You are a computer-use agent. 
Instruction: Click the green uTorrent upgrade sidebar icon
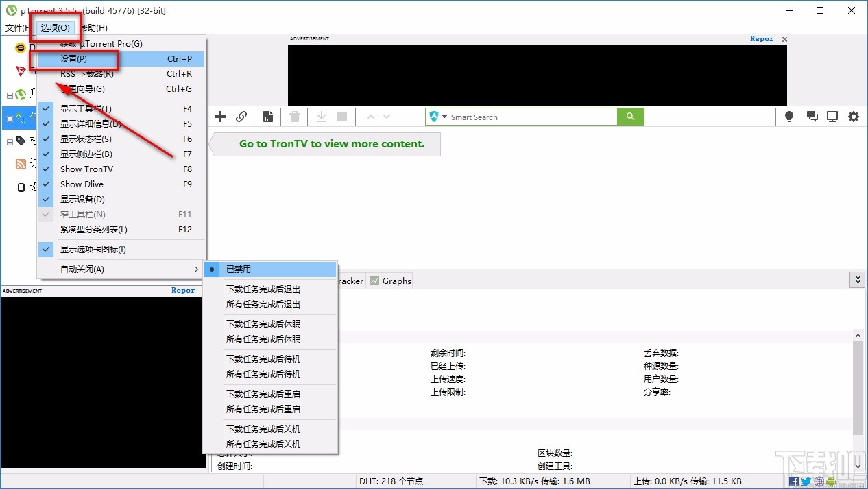[21, 95]
